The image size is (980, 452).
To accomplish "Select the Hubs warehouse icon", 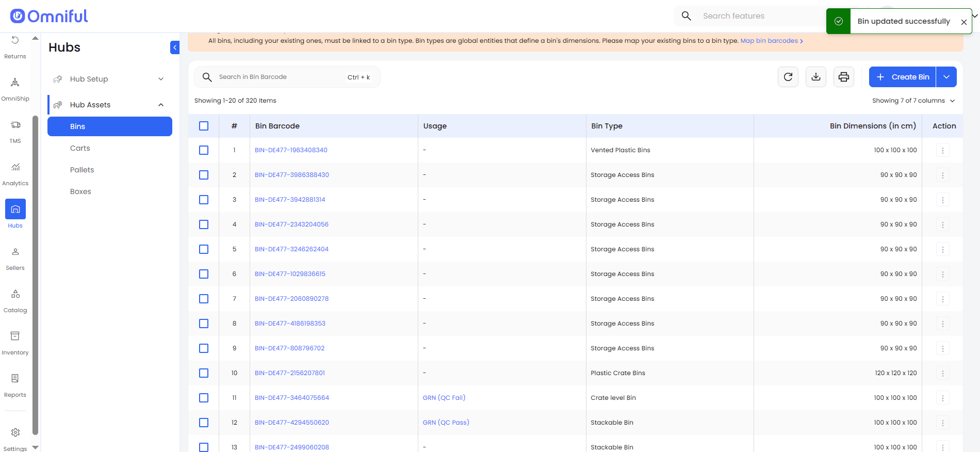I will coord(15,209).
